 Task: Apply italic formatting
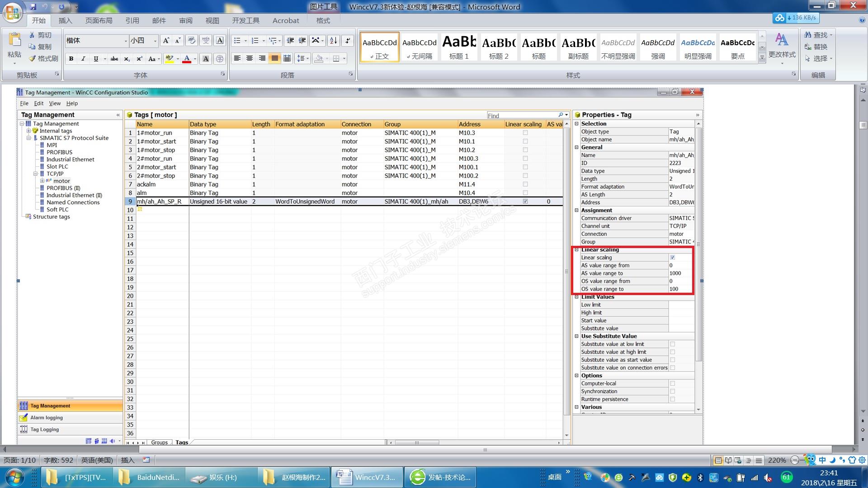tap(83, 59)
